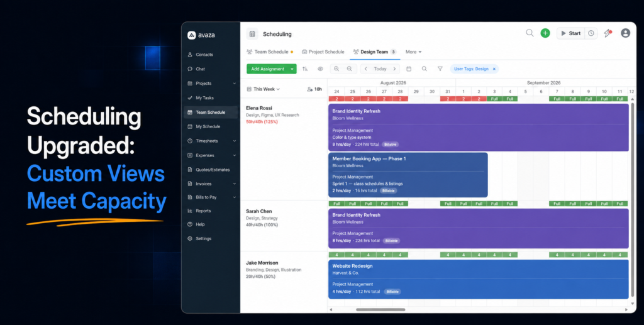
Task: Click Elena Rossi 50h/40h (125%) utilization
Action: click(262, 122)
